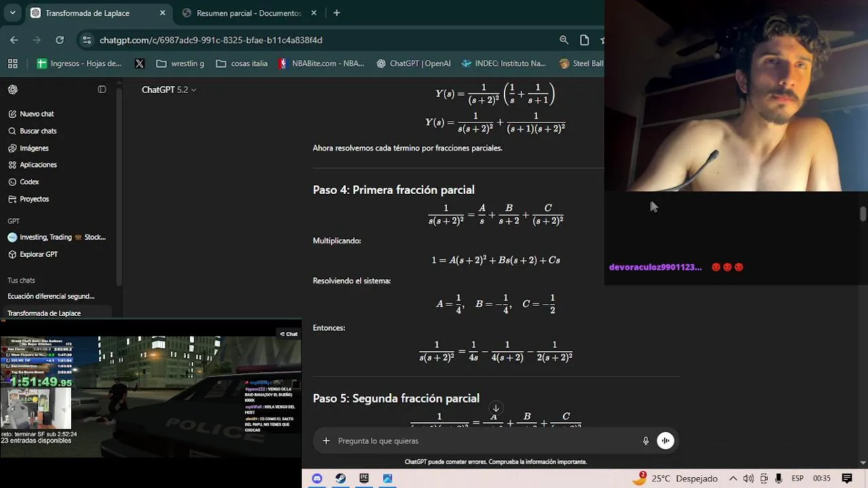The width and height of the screenshot is (868, 488).
Task: Collapse the Tus chats section header
Action: coord(21,280)
